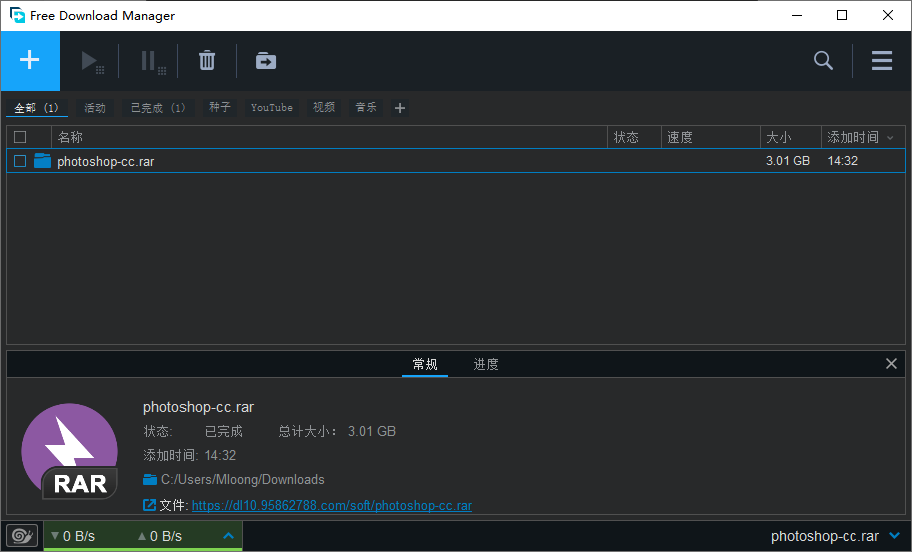This screenshot has height=552, width=912.
Task: Click upload speed 0 B/s indicator
Action: point(160,536)
